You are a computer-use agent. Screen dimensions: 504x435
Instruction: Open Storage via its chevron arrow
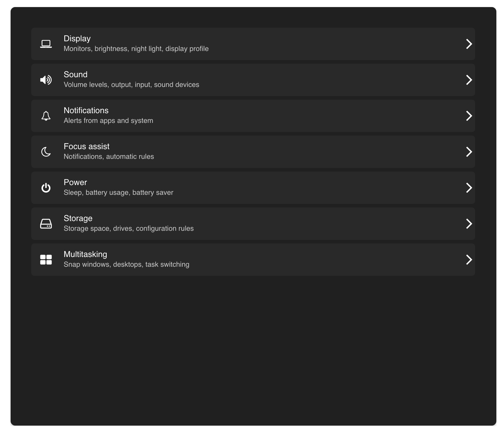tap(469, 224)
